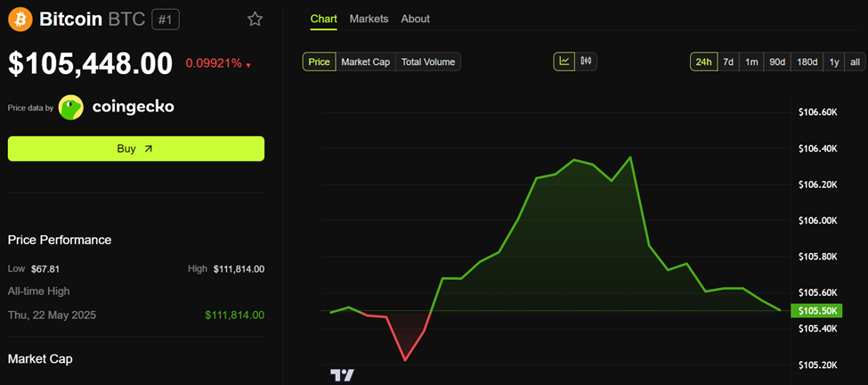The height and width of the screenshot is (385, 868).
Task: Select the Price chart metric
Action: [319, 61]
